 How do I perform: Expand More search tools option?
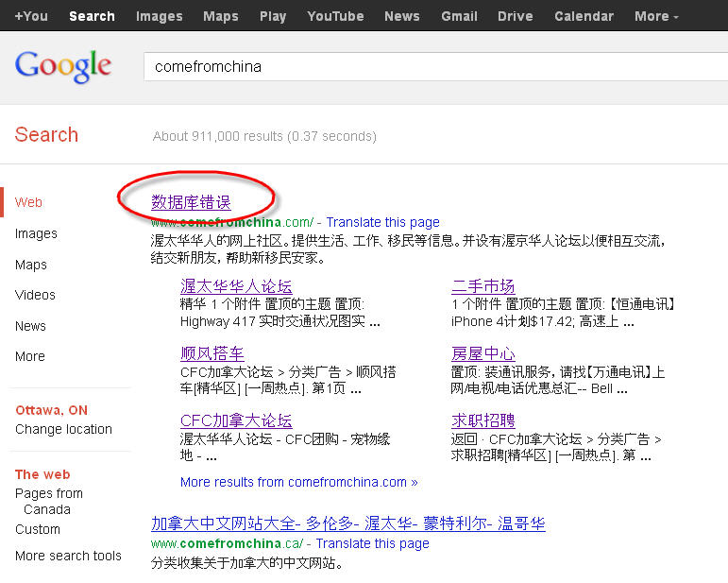[68, 556]
